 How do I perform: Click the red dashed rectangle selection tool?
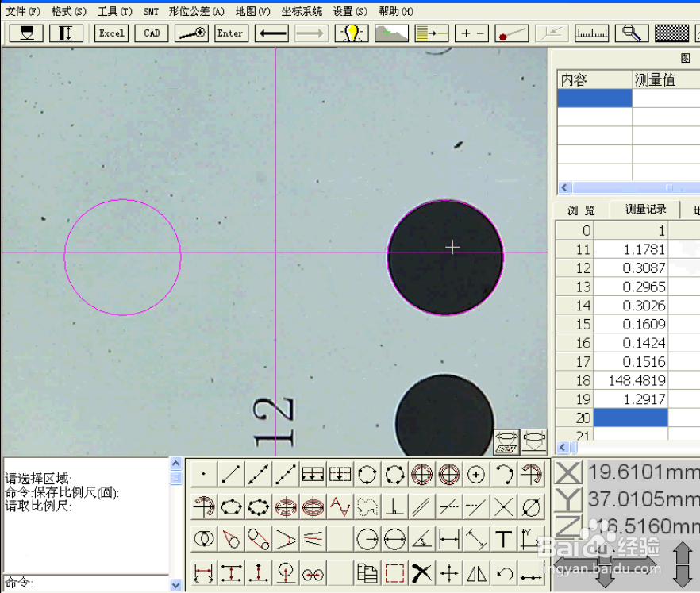(x=394, y=573)
